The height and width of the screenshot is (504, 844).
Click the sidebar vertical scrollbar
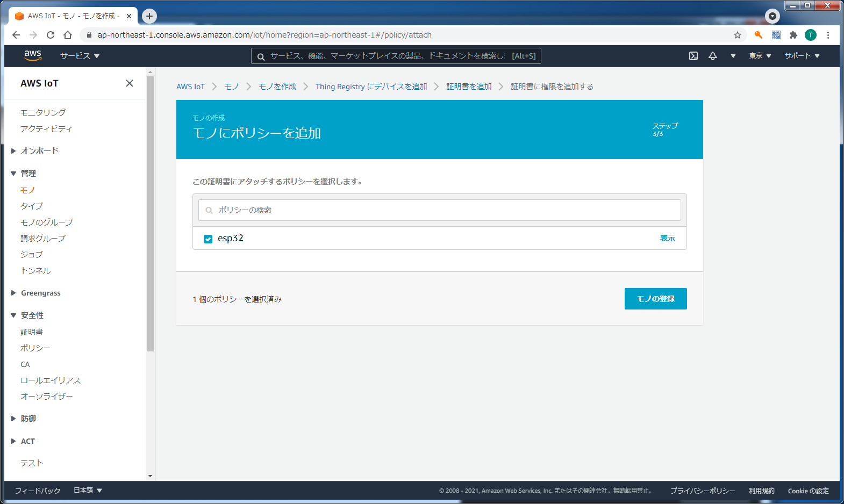150,215
